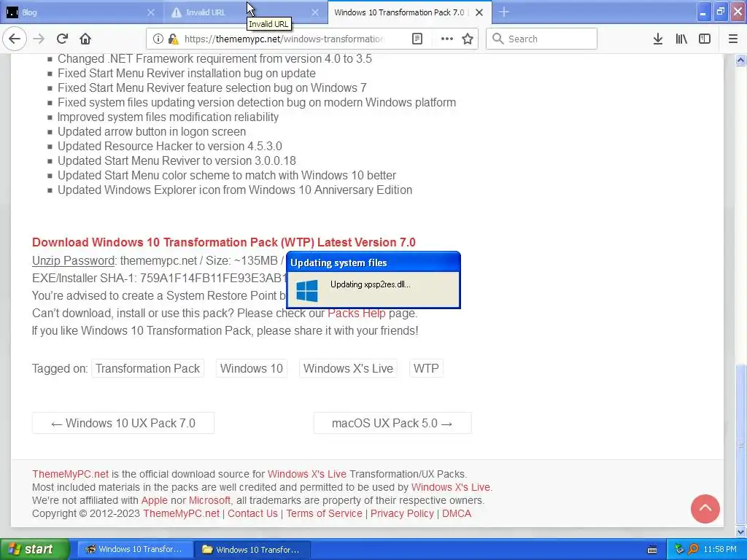Open the Privacy Policy link
Viewport: 747px width, 560px height.
coord(402,514)
